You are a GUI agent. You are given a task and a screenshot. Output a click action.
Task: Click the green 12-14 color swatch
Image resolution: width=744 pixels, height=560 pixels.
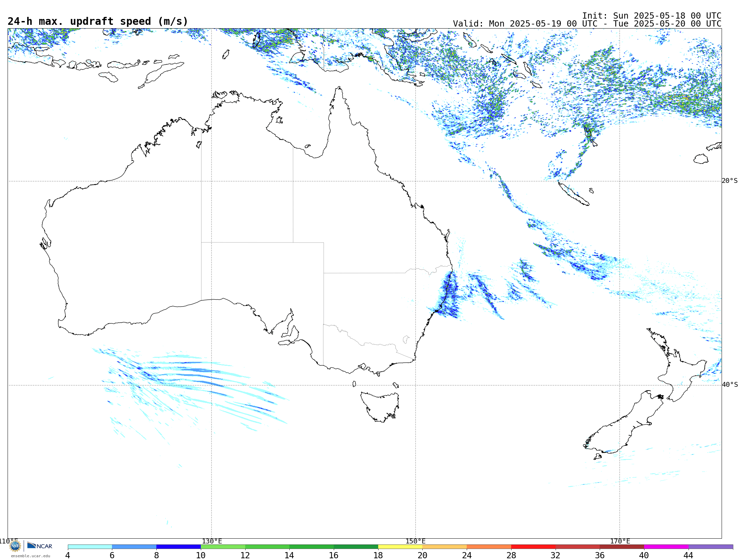pos(267,547)
